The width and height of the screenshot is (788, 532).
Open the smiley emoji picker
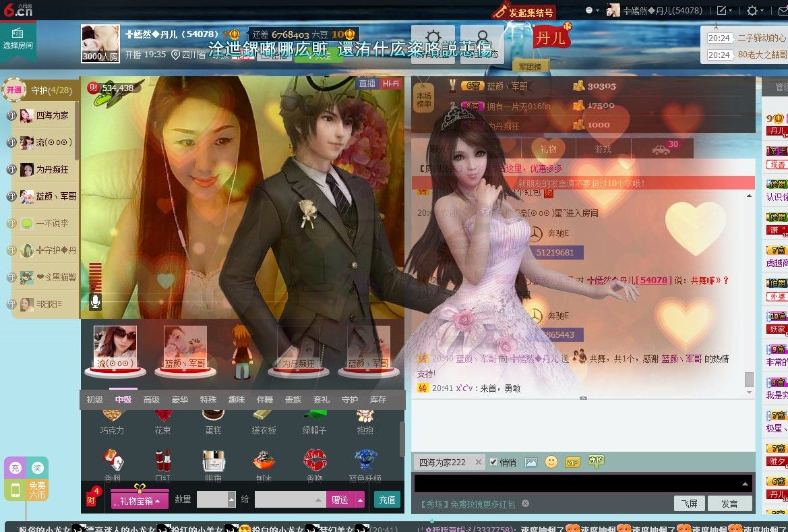(551, 462)
